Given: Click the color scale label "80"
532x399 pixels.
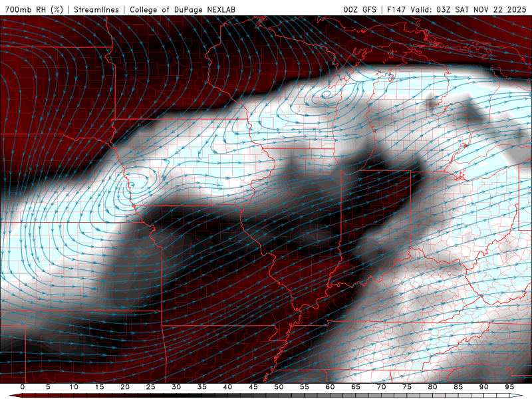Looking at the screenshot, I should (432, 387).
